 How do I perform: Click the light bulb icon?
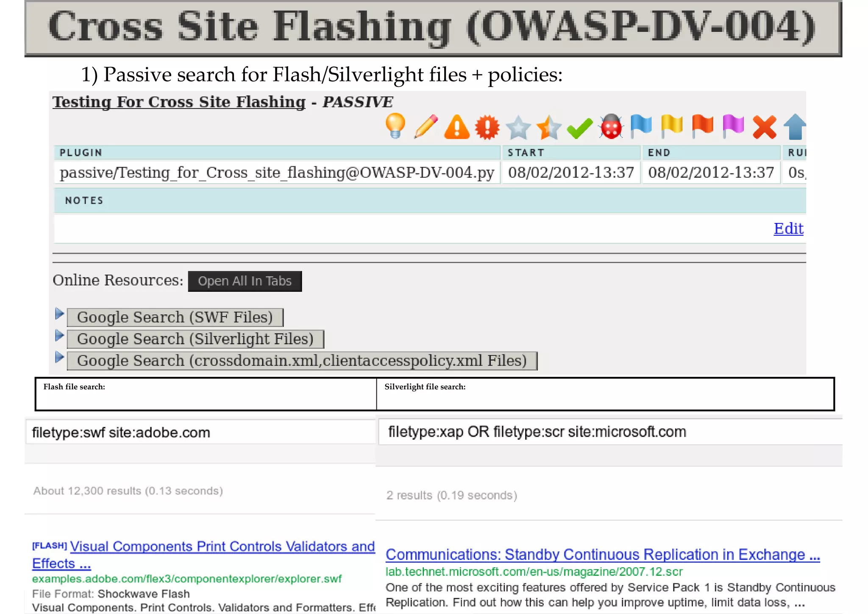tap(395, 126)
